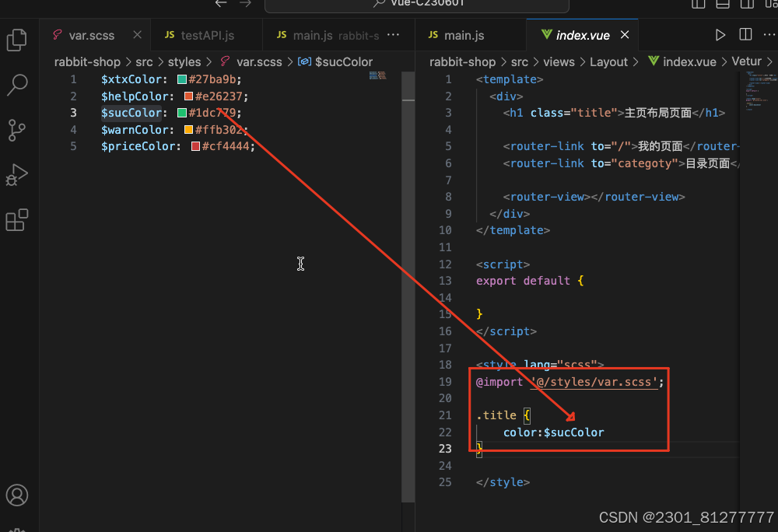Click $sucColor symbol in breadcrumb
778x532 pixels.
pyautogui.click(x=343, y=62)
